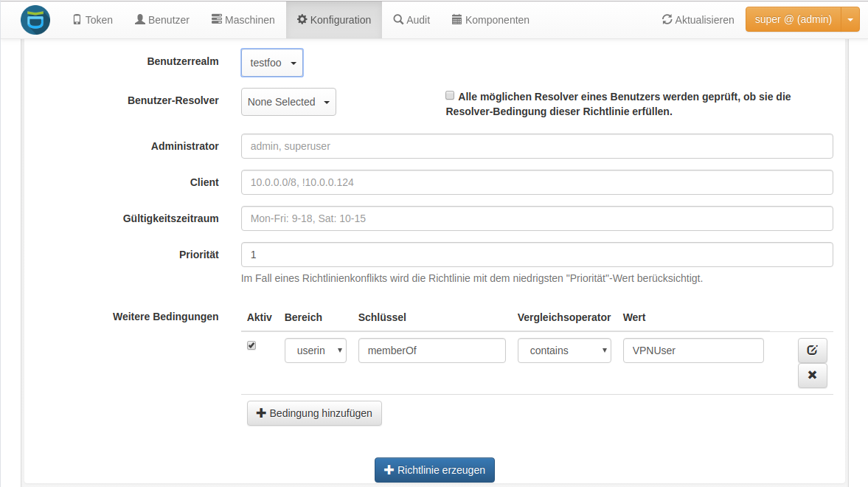Open the Benutzerrealm testfoo dropdown

point(272,63)
